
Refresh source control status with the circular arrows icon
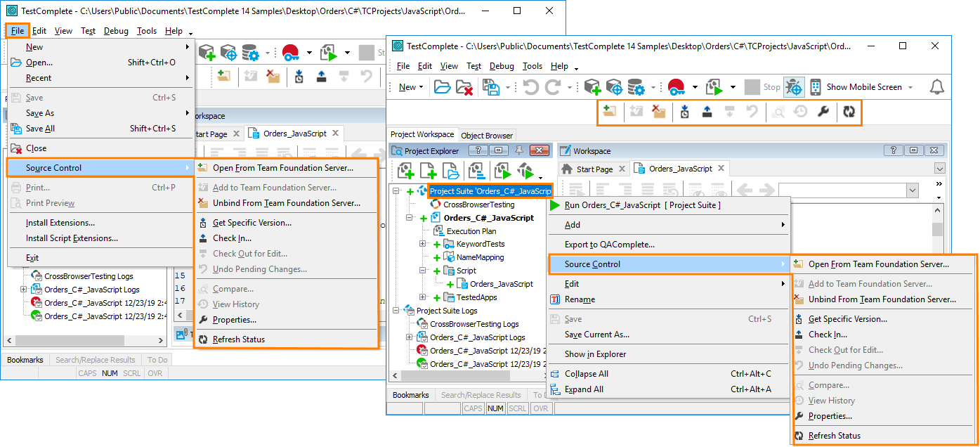tap(849, 111)
